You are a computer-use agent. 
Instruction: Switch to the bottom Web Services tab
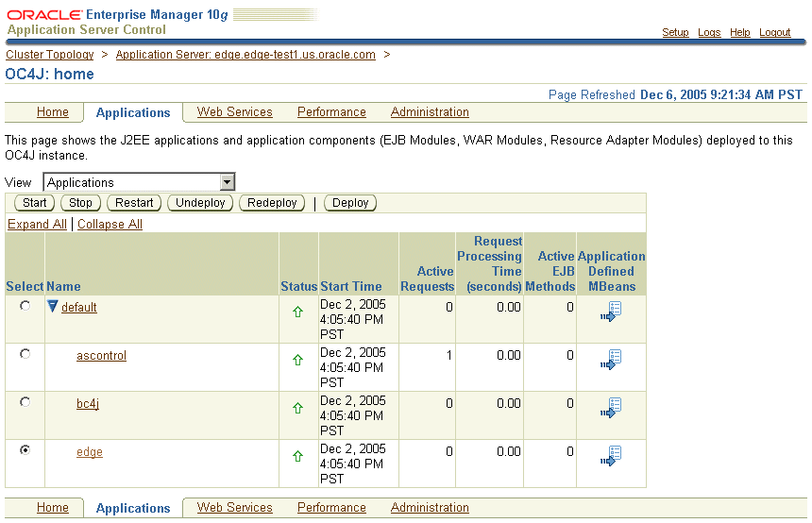pyautogui.click(x=234, y=508)
